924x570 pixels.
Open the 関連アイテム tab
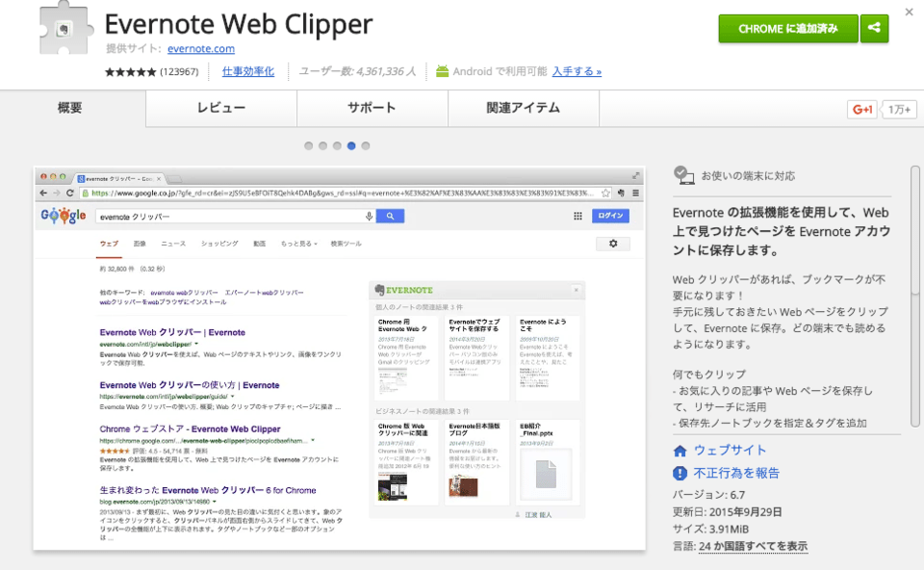coord(523,108)
